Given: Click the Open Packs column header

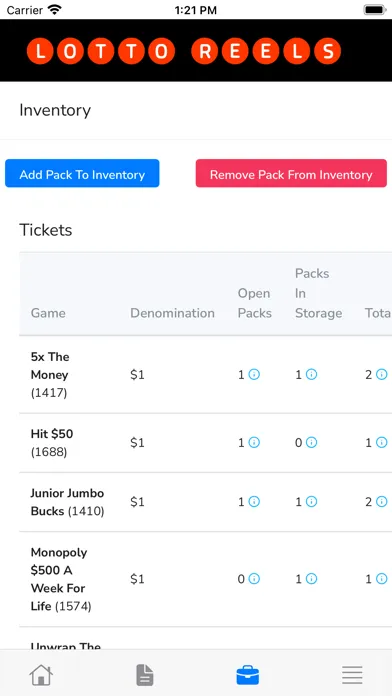Looking at the screenshot, I should tap(254, 303).
